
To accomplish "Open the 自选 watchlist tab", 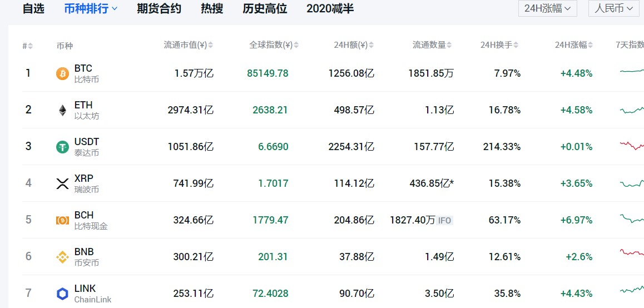I will click(33, 9).
